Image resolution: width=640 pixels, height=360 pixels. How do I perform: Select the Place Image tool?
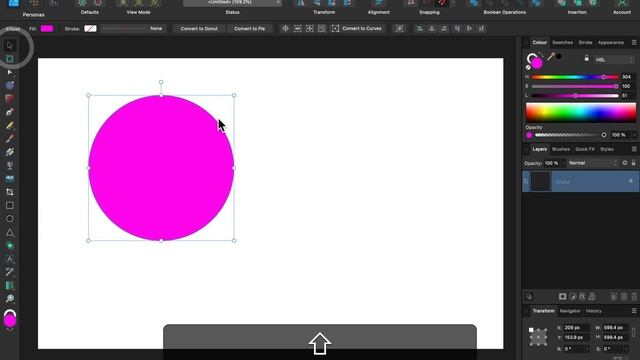[x=10, y=179]
